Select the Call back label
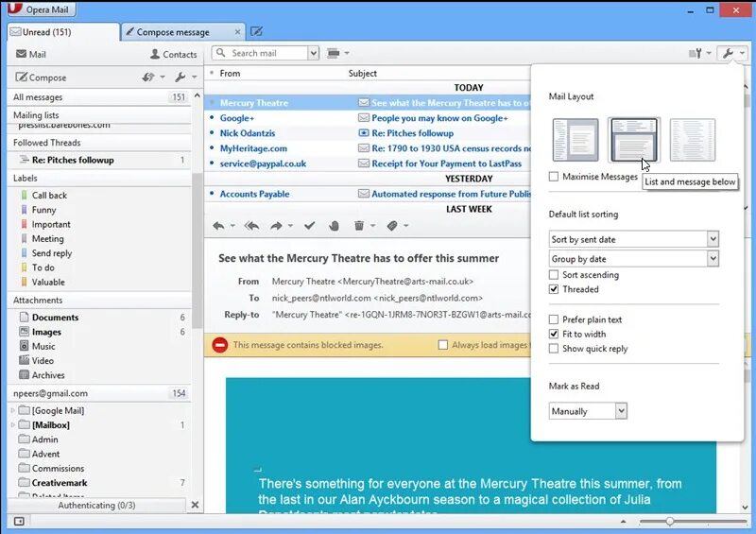This screenshot has height=534, width=756. click(49, 196)
